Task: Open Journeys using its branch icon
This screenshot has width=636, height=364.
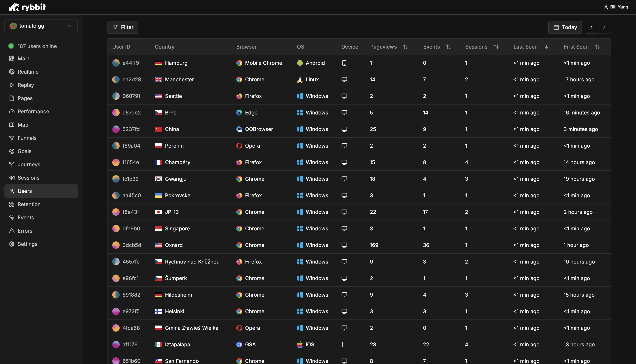Action: click(x=12, y=165)
